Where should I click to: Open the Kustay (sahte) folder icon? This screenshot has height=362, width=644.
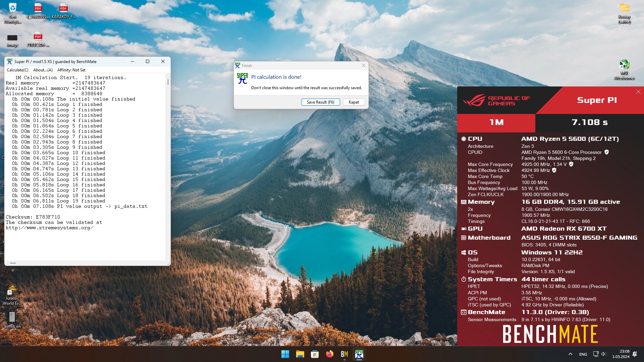(624, 13)
